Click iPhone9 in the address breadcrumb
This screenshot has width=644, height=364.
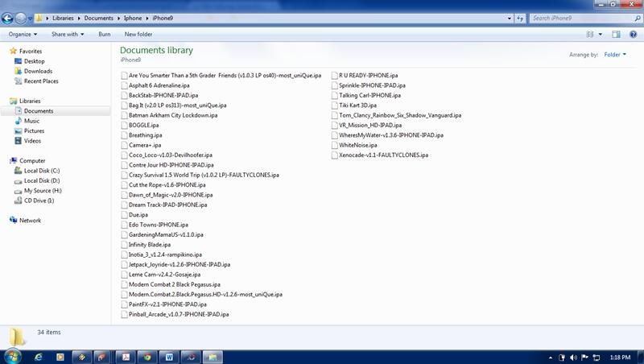[163, 18]
